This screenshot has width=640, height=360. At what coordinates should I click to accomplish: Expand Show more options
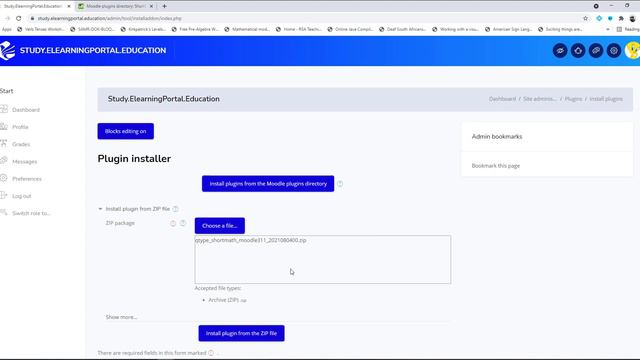[121, 317]
